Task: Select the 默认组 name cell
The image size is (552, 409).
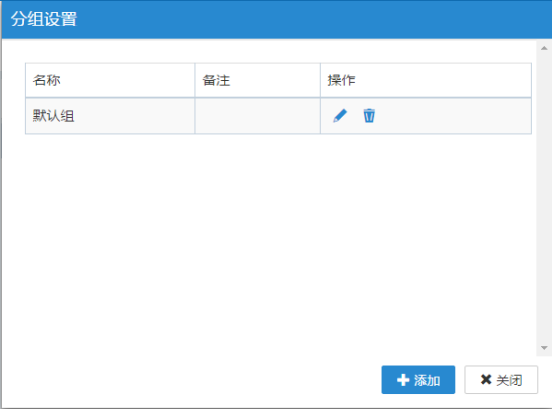Action: (110, 116)
